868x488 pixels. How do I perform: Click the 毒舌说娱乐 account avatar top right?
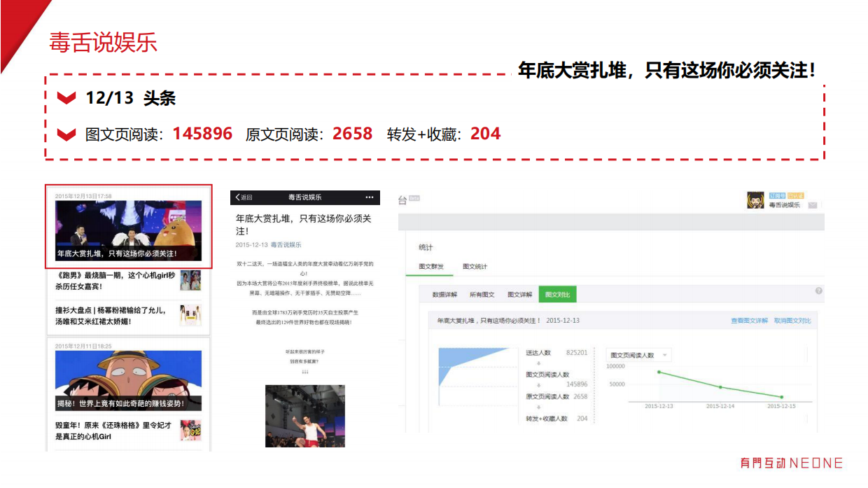755,199
